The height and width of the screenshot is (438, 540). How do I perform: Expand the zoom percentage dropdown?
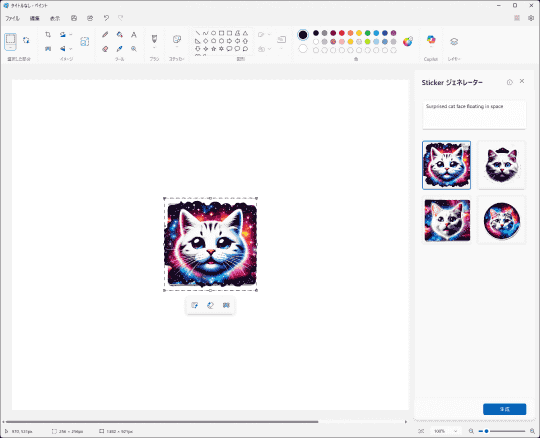tap(456, 431)
